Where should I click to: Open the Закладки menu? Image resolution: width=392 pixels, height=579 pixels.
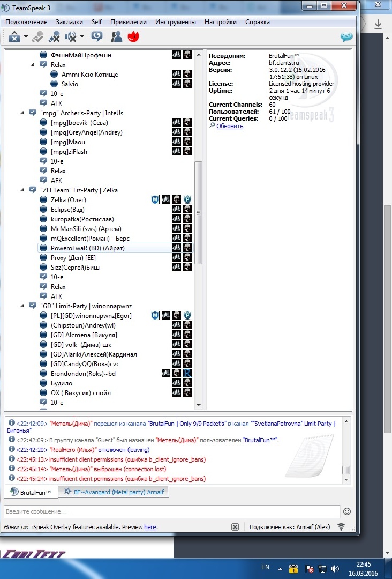[x=69, y=22]
